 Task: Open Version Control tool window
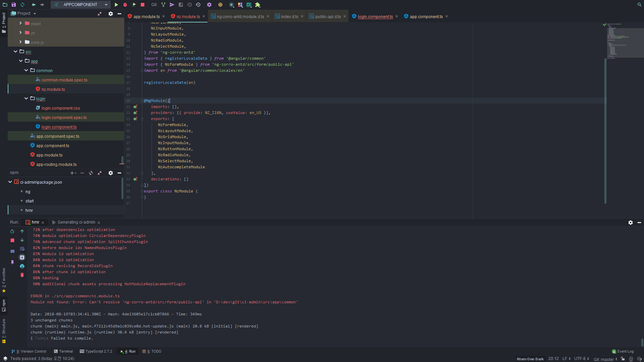29,352
